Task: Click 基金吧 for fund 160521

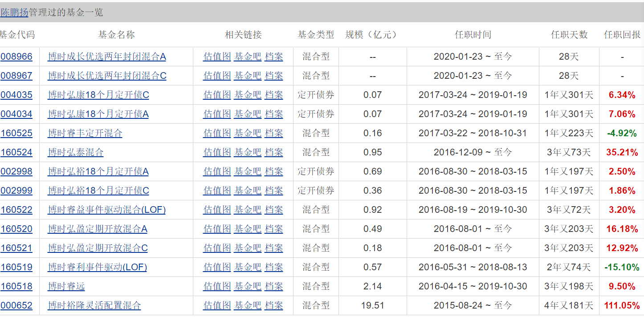Action: pos(248,248)
